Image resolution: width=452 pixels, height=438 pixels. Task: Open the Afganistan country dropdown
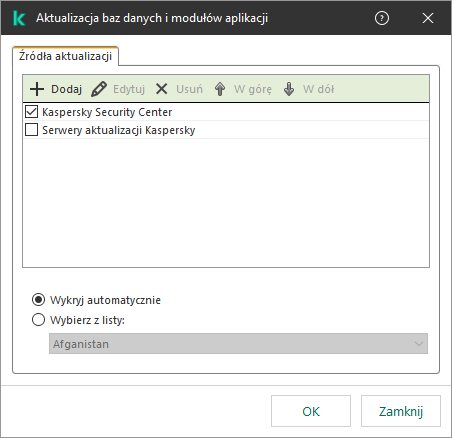(238, 344)
